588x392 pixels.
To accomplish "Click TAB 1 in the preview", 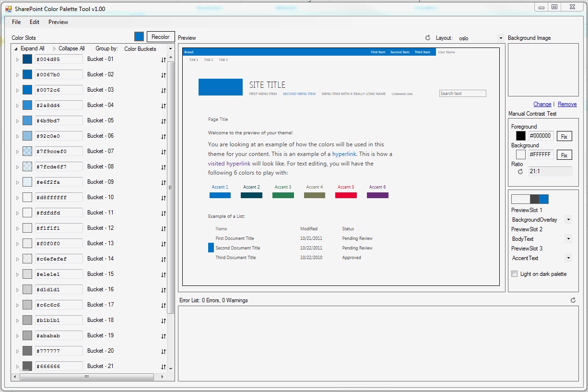I will (x=194, y=60).
